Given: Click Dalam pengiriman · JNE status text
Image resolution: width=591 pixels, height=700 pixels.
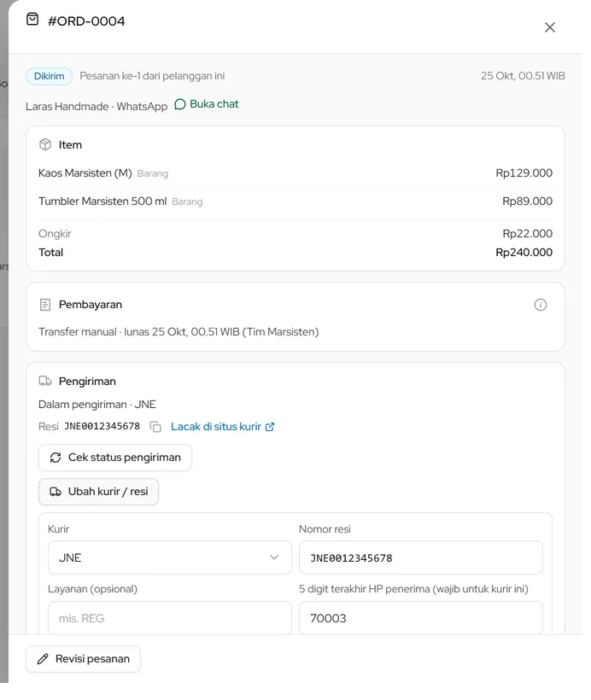Looking at the screenshot, I should tap(97, 405).
